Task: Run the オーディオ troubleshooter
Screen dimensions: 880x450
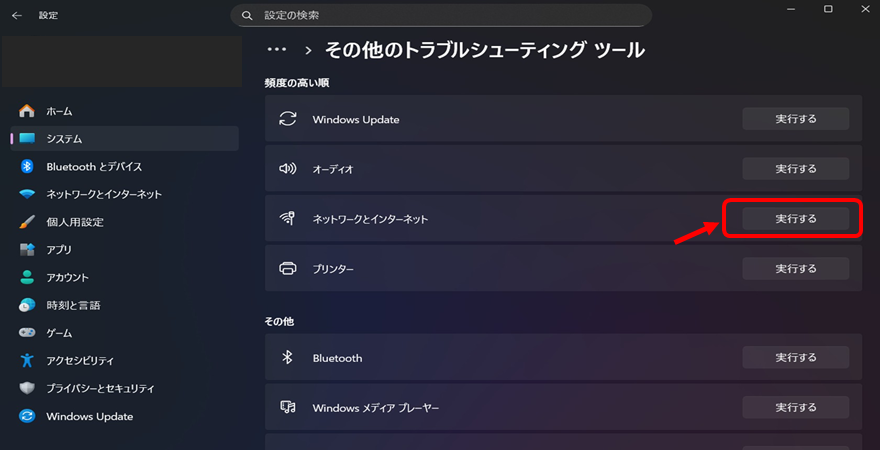Action: coord(795,169)
